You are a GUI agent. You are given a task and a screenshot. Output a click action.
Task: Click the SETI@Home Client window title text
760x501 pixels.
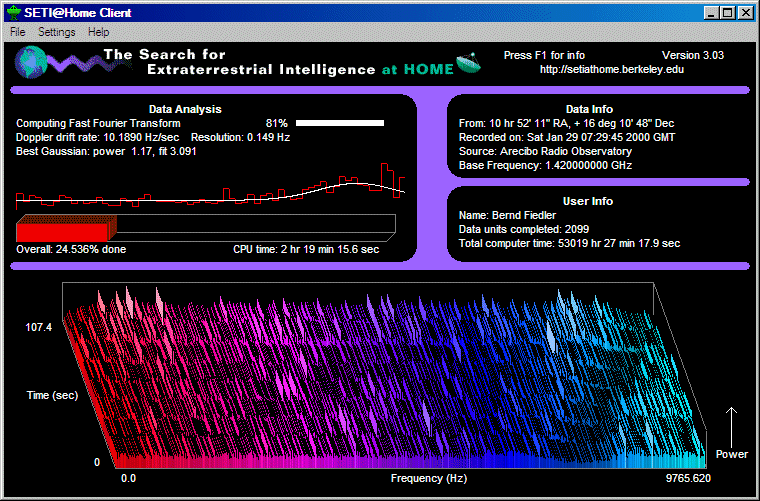78,13
